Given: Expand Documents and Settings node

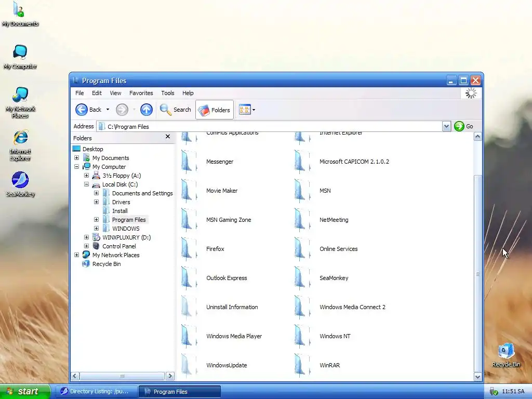Looking at the screenshot, I should [x=96, y=193].
